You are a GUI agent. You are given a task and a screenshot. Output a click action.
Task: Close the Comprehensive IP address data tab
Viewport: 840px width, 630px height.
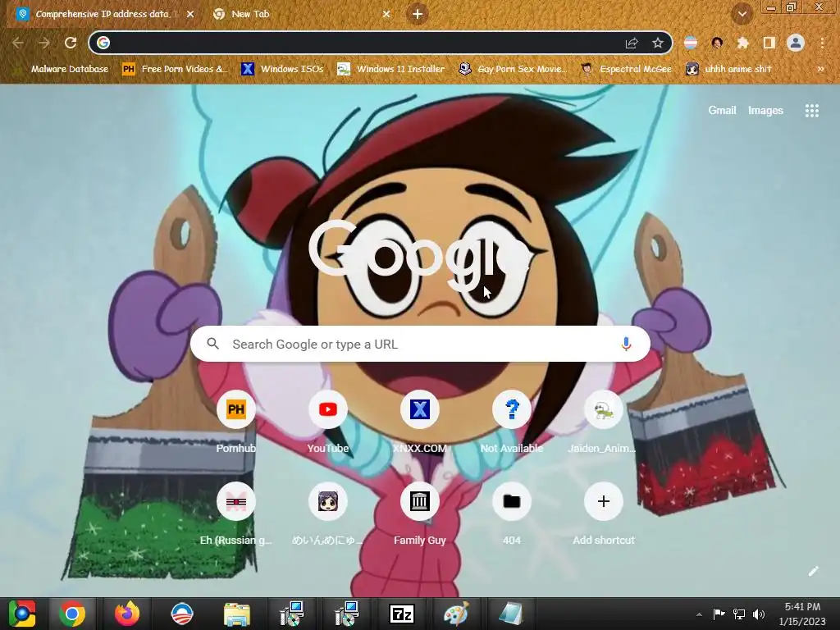190,15
